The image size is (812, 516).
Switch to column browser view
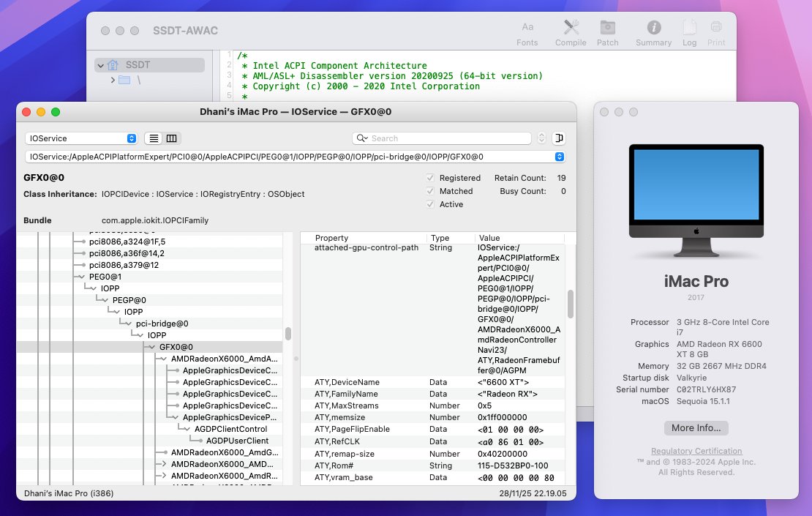tap(171, 138)
